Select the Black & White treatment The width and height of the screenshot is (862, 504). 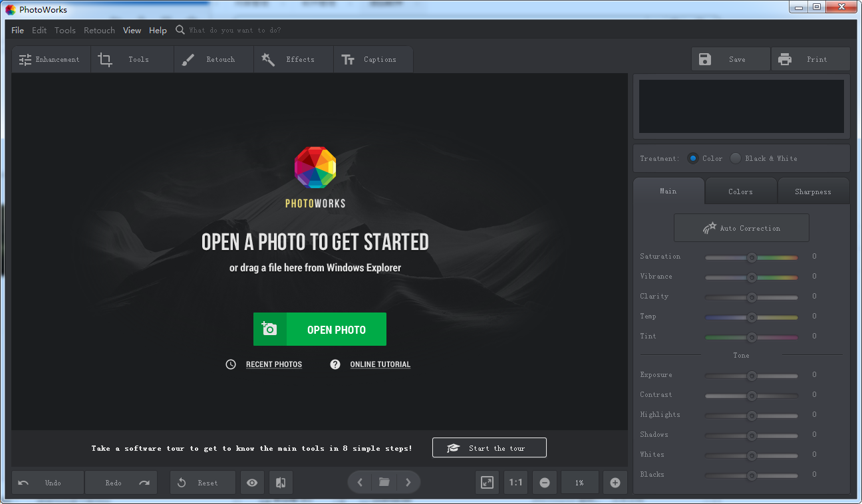click(736, 158)
